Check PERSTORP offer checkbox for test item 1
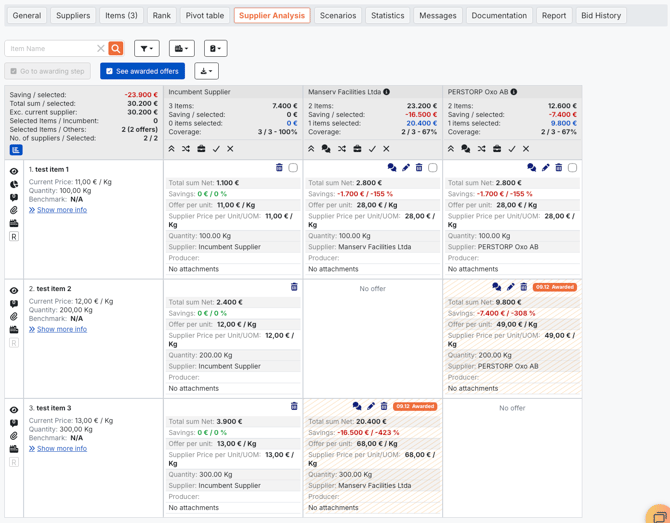The width and height of the screenshot is (670, 523). click(x=572, y=168)
